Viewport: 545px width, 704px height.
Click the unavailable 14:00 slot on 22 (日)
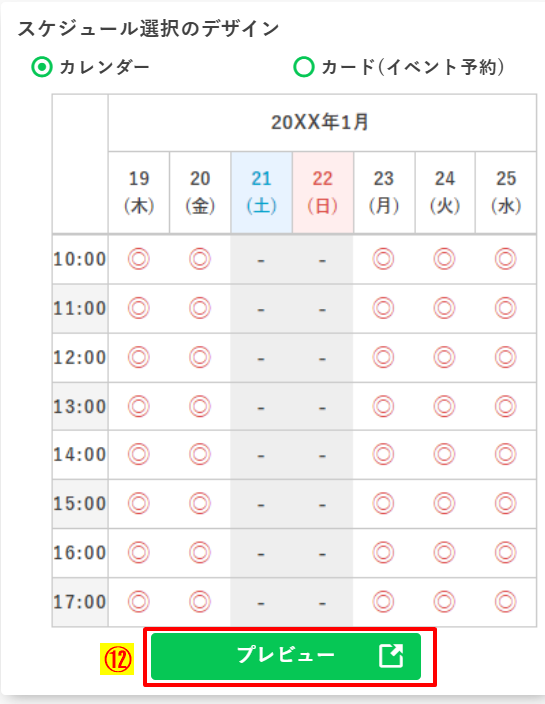[x=322, y=456]
